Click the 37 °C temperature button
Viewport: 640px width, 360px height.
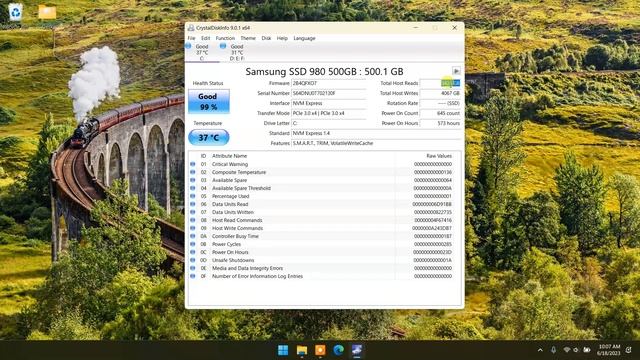[x=209, y=138]
